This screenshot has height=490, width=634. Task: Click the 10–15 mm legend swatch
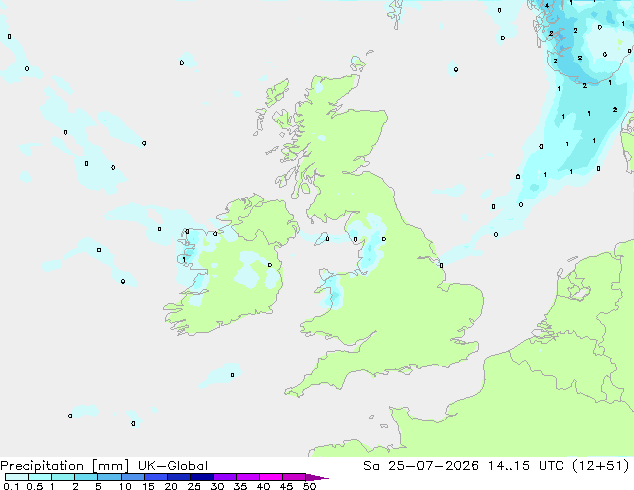132,477
